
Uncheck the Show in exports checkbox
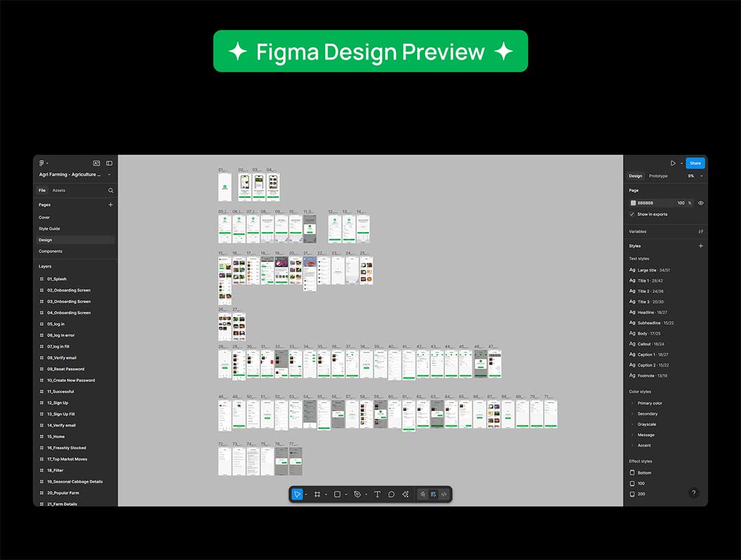632,214
